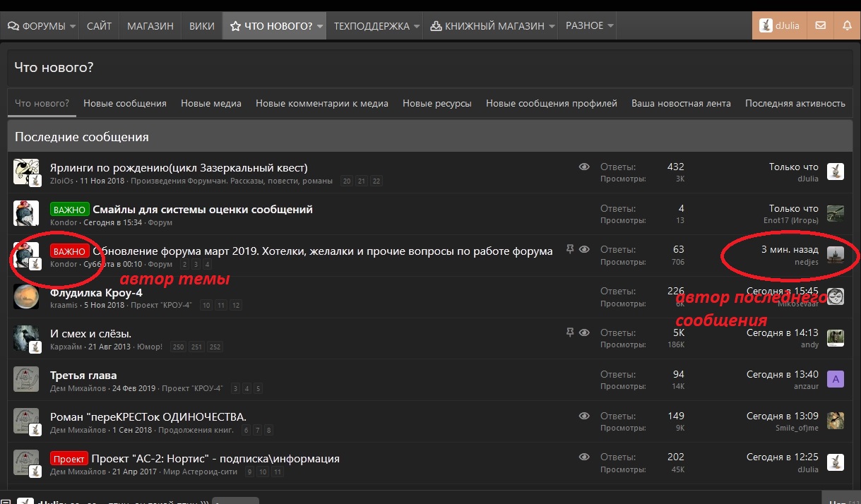The image size is (861, 504).
Task: Expand the РАЗНОЕ menu dropdown arrow
Action: pyautogui.click(x=611, y=26)
